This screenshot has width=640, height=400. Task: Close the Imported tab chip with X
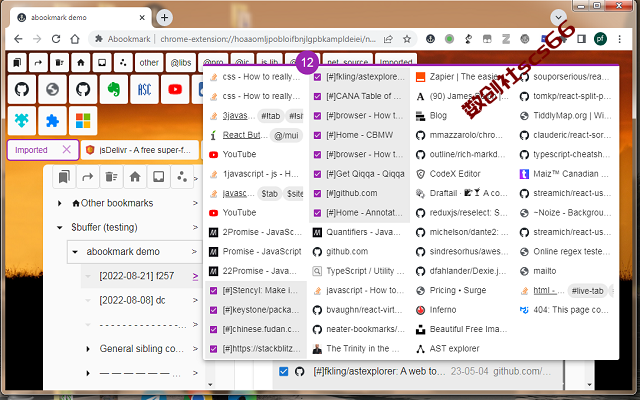[67, 150]
